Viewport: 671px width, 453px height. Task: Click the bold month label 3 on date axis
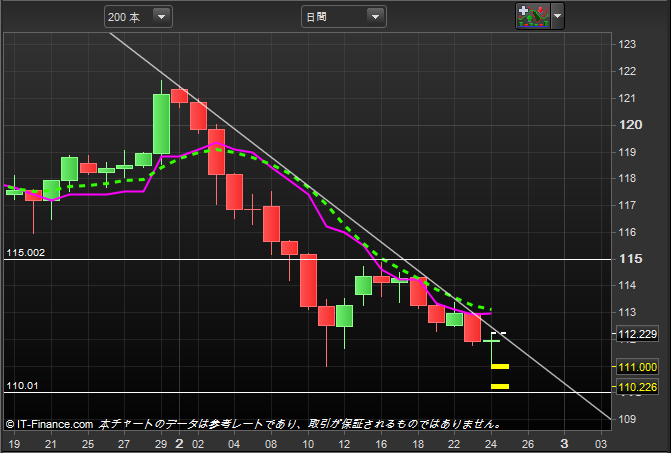[x=564, y=444]
